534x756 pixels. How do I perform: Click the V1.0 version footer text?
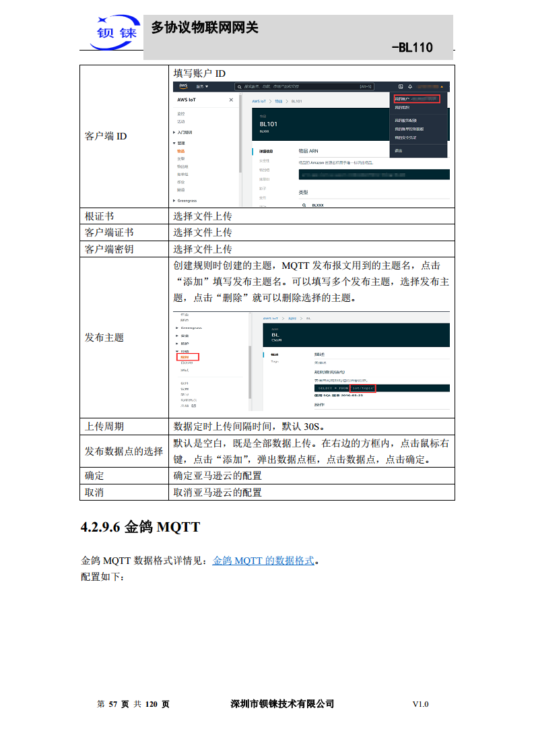pyautogui.click(x=420, y=704)
